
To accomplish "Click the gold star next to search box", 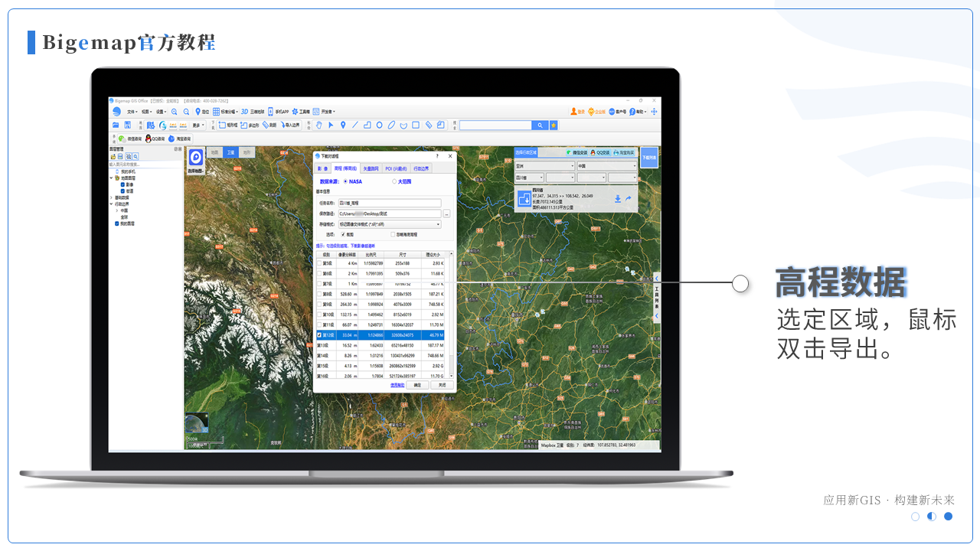I will point(554,125).
